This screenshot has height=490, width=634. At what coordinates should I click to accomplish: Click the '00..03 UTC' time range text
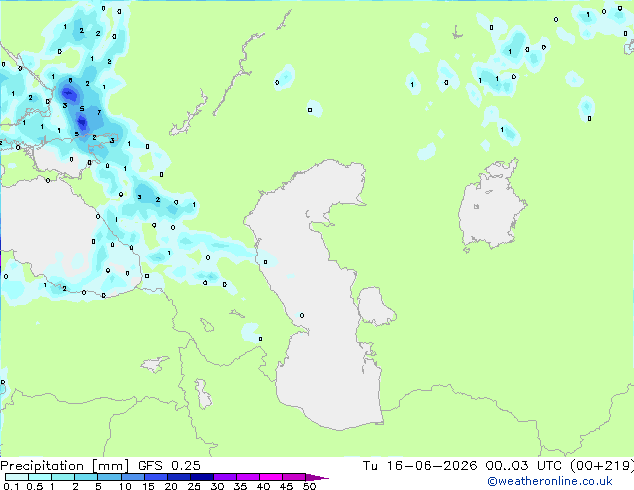523,466
